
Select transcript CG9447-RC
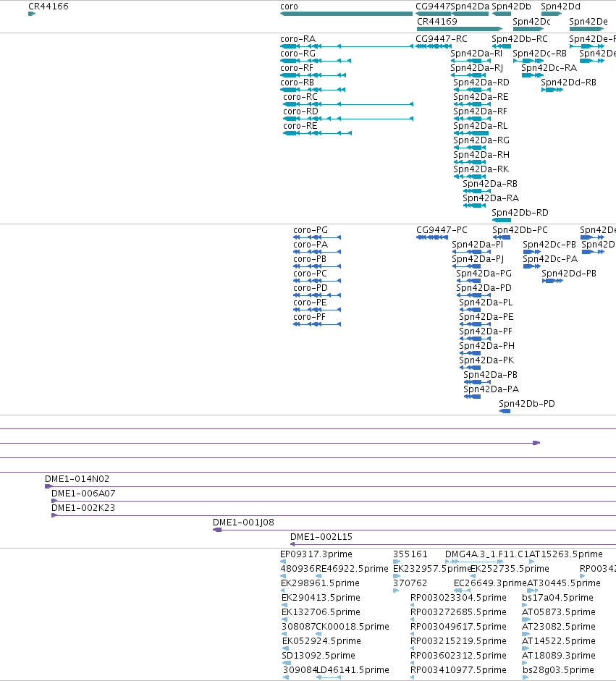click(x=442, y=39)
